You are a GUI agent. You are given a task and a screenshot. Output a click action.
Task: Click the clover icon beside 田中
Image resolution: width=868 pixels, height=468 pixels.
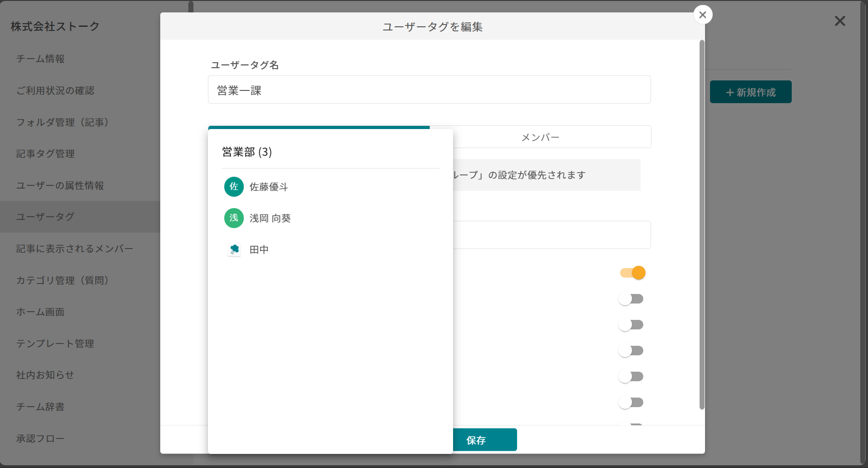pos(233,249)
